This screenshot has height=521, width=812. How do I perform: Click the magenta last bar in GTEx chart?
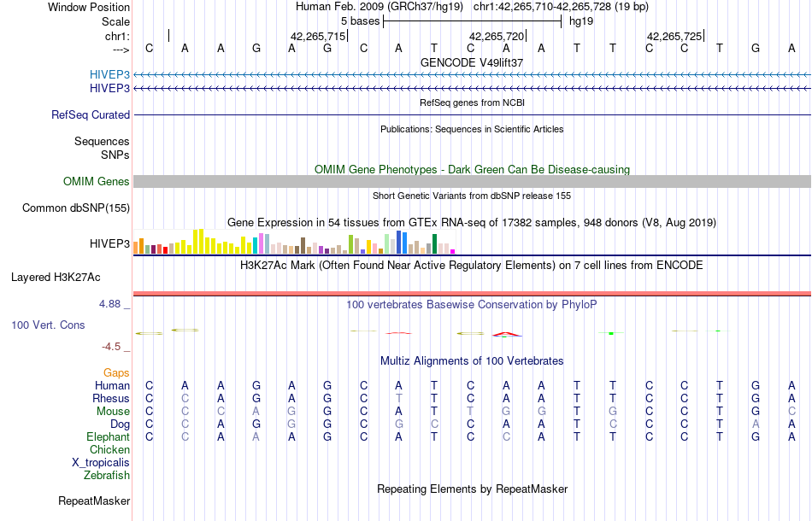453,251
